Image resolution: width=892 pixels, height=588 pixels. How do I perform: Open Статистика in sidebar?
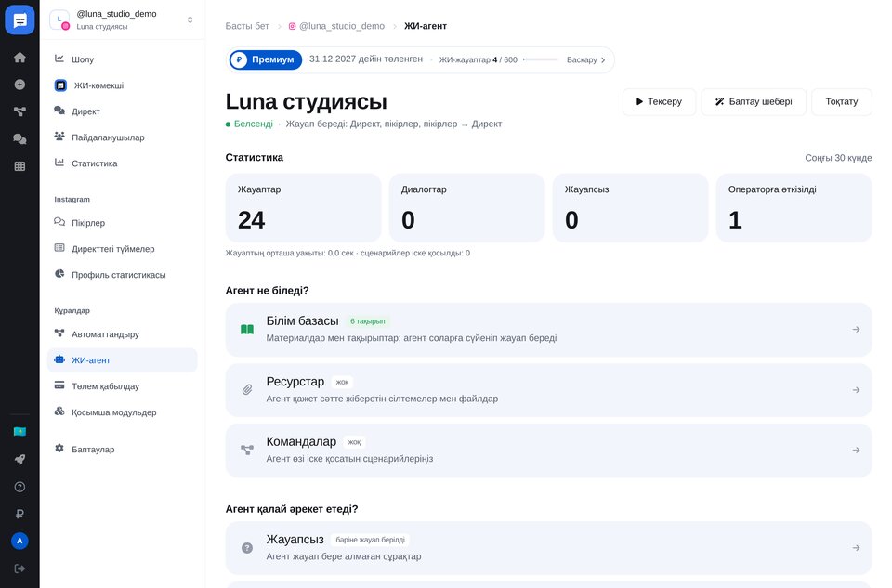(x=123, y=163)
